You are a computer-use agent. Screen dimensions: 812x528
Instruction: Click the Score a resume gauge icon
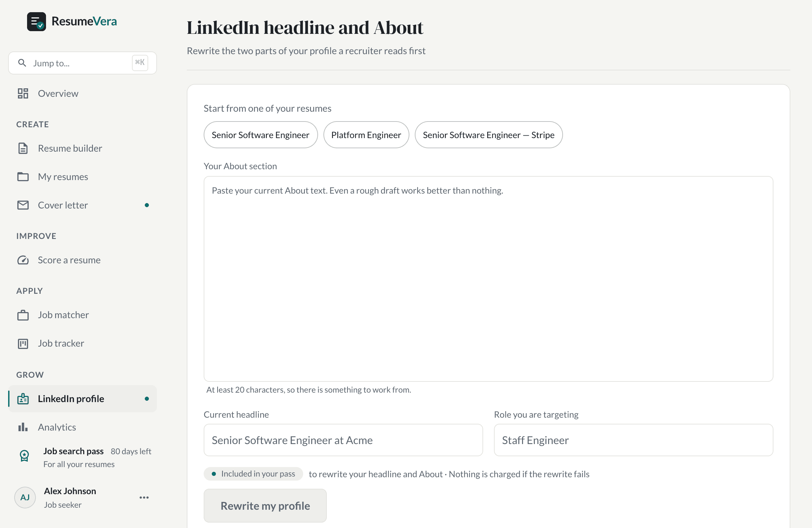coord(23,260)
